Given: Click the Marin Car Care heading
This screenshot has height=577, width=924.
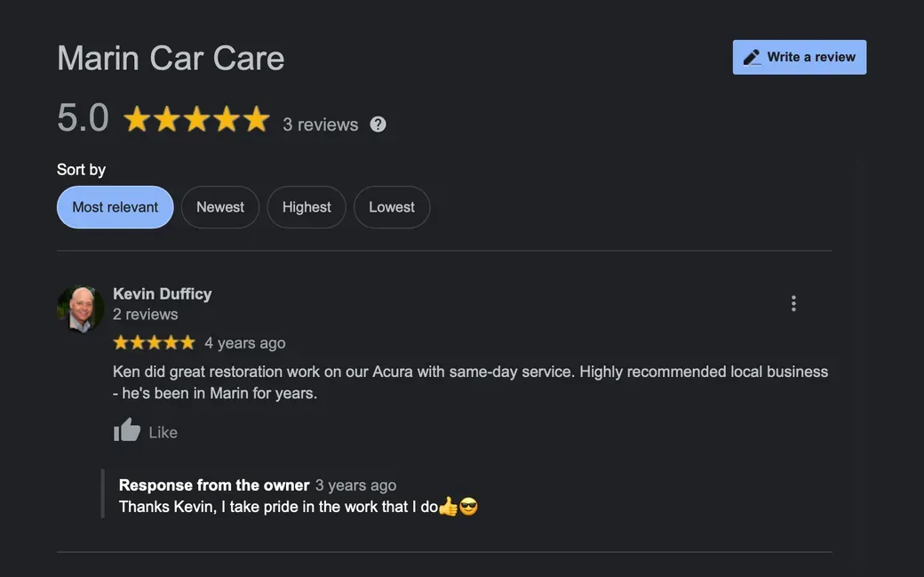Looking at the screenshot, I should (171, 59).
